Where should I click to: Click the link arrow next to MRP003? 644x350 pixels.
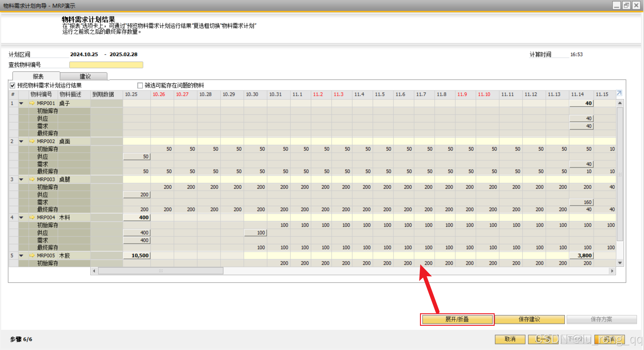[32, 179]
